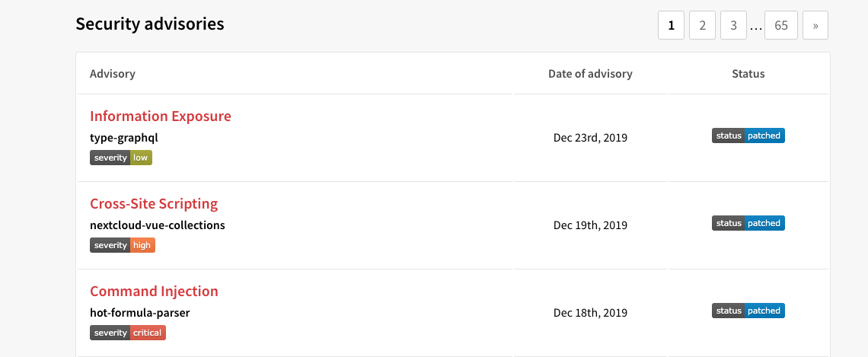Click the severity critical badge
Image resolution: width=868 pixels, height=357 pixels.
pyautogui.click(x=127, y=333)
